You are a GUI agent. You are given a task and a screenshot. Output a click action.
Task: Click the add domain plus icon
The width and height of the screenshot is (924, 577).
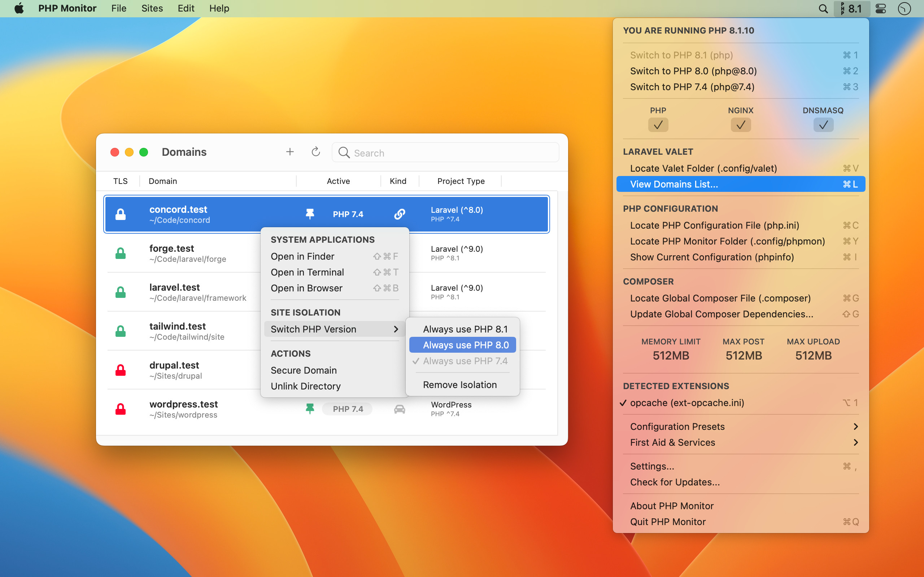tap(290, 151)
